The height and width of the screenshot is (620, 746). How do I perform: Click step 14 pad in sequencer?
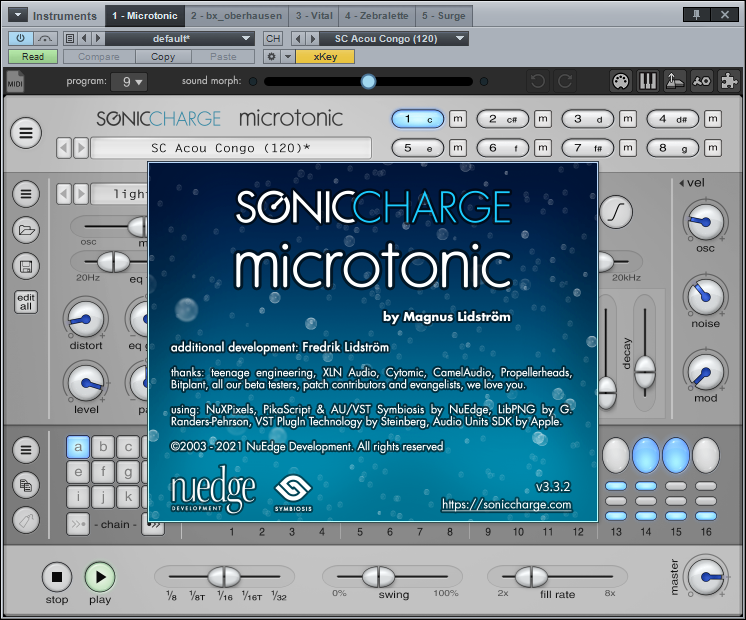pyautogui.click(x=646, y=455)
